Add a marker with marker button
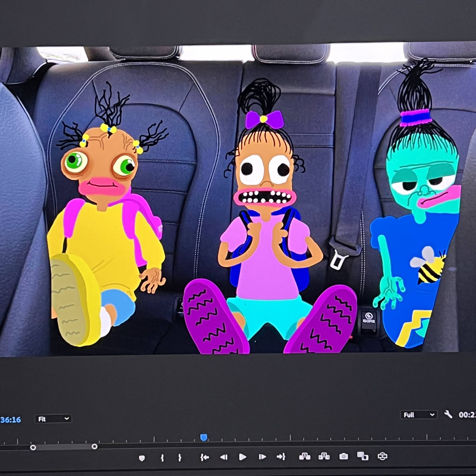Viewport: 476px width, 476px height. [142, 458]
